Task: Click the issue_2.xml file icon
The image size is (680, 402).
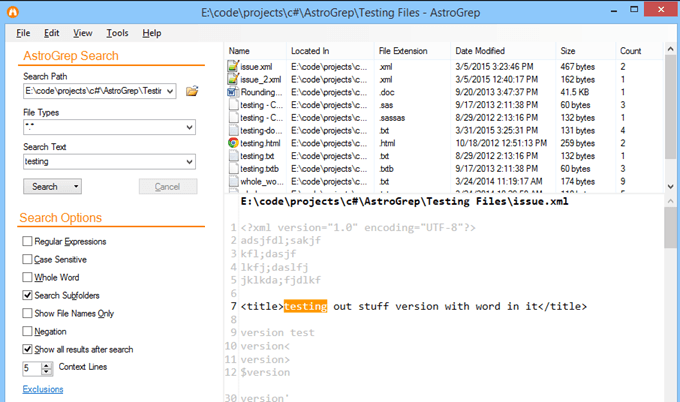Action: pyautogui.click(x=233, y=79)
